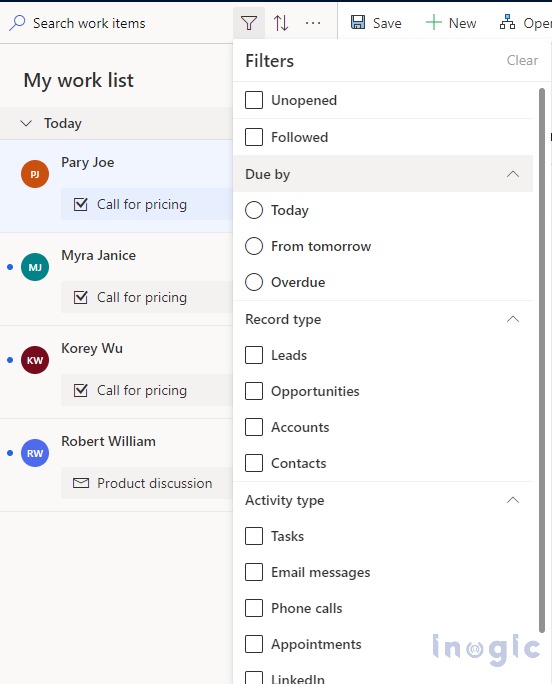This screenshot has width=552, height=684.
Task: Check the Tasks activity type
Action: [x=254, y=536]
